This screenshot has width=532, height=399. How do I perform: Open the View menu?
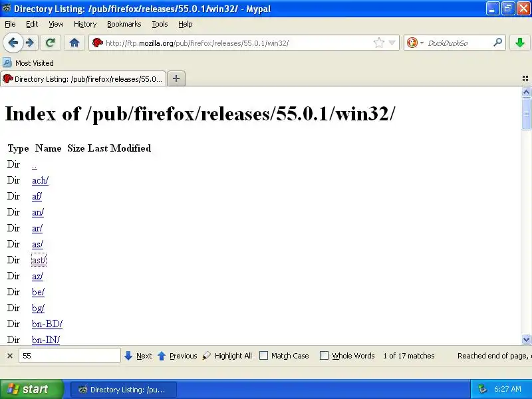tap(56, 24)
